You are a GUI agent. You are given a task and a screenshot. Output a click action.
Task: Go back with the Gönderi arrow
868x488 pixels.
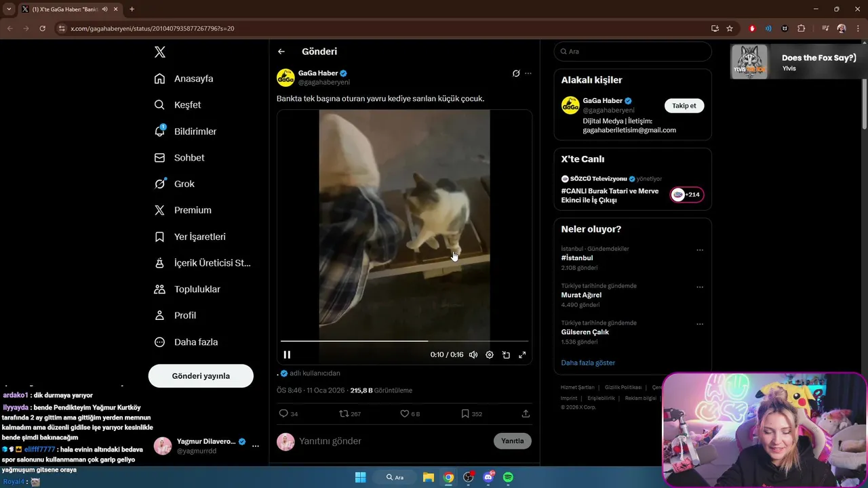[281, 52]
